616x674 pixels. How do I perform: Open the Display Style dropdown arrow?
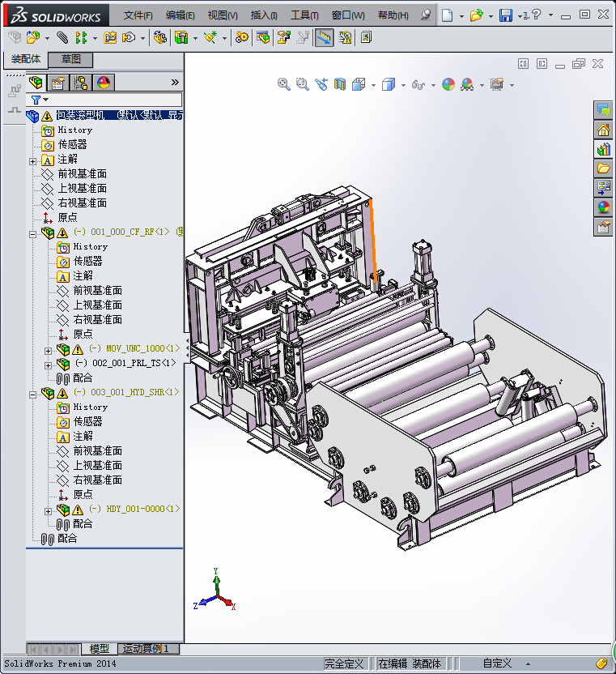click(x=403, y=85)
